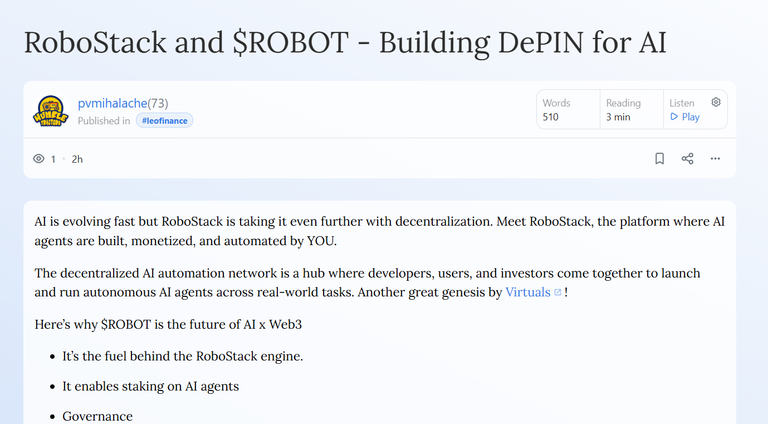Click the Published in label
The image size is (768, 424).
coord(104,120)
